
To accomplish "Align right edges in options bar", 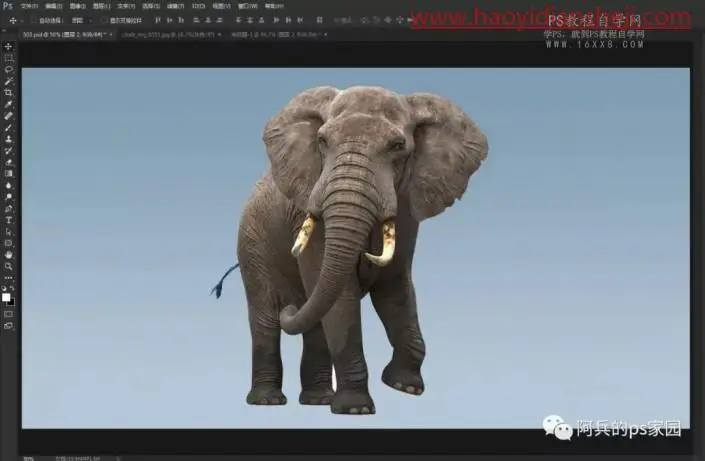I will pos(219,20).
